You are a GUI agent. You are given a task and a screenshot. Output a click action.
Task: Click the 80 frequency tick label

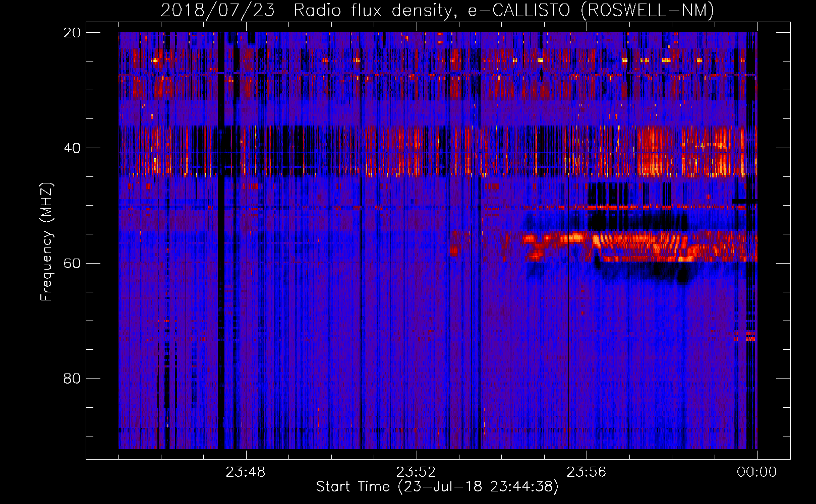pos(72,379)
